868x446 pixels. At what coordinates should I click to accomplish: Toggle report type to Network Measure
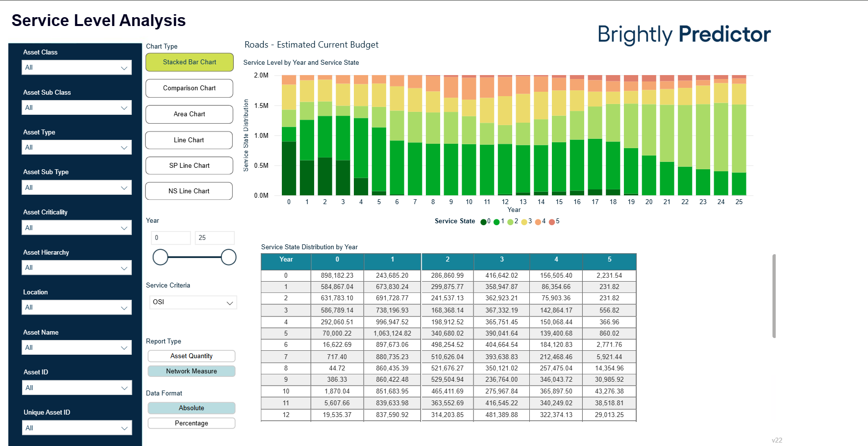pos(191,371)
